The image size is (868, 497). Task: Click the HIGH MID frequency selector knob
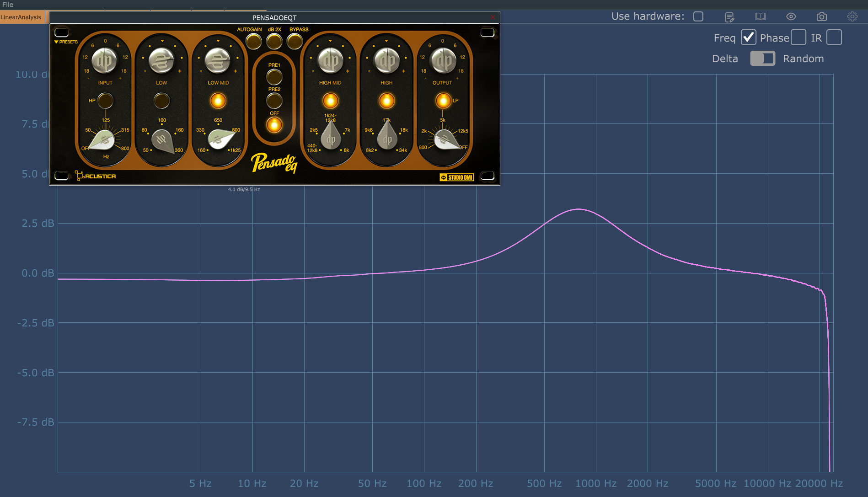point(331,136)
